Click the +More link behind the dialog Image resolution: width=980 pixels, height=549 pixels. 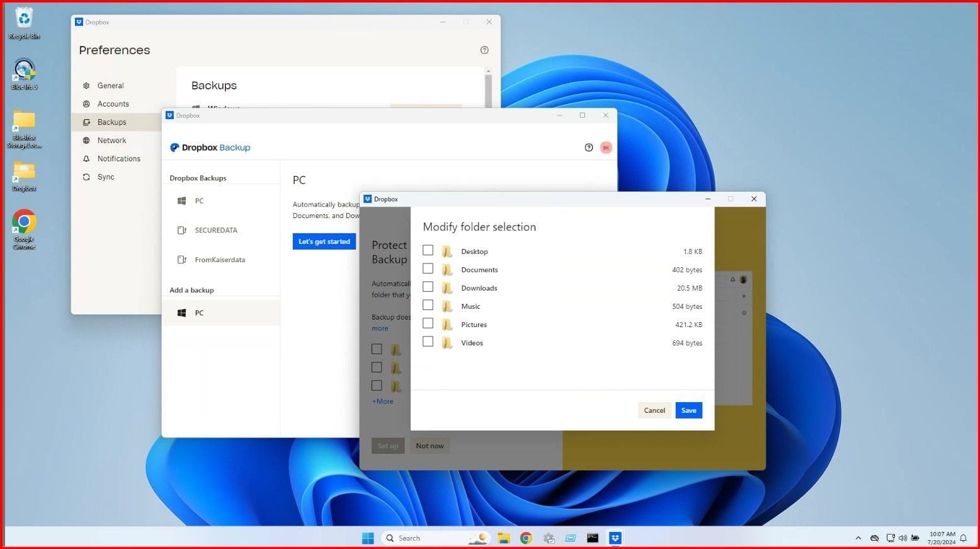[x=382, y=402]
